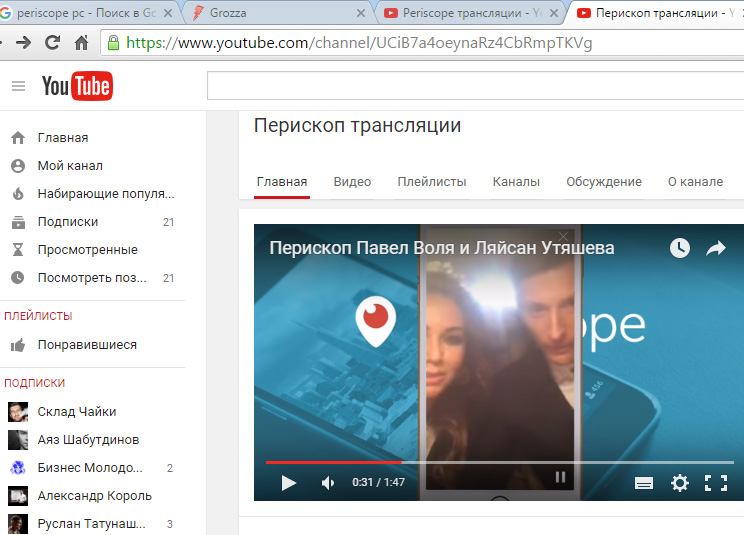This screenshot has height=535, width=744.
Task: Click the YouTube logo
Action: pyautogui.click(x=77, y=86)
